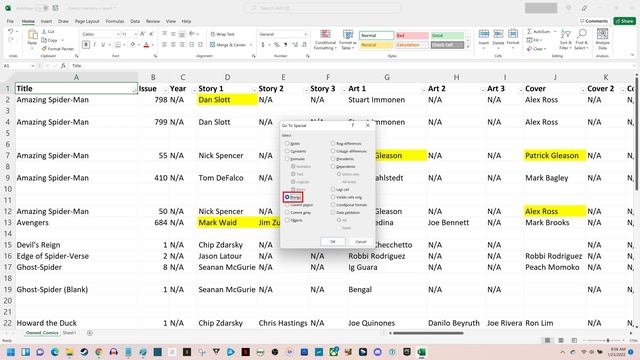Switch to the Formulas tab
The height and width of the screenshot is (360, 640).
tap(115, 21)
